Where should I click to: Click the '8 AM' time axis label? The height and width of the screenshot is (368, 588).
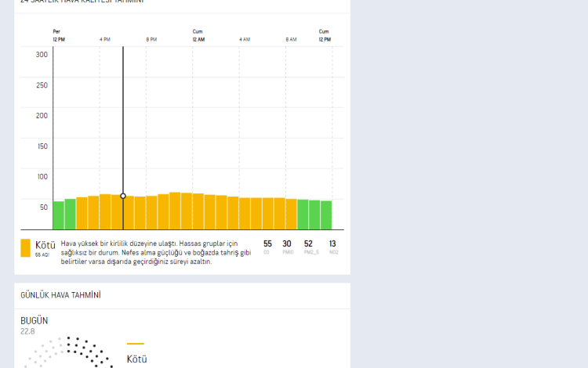coord(291,39)
